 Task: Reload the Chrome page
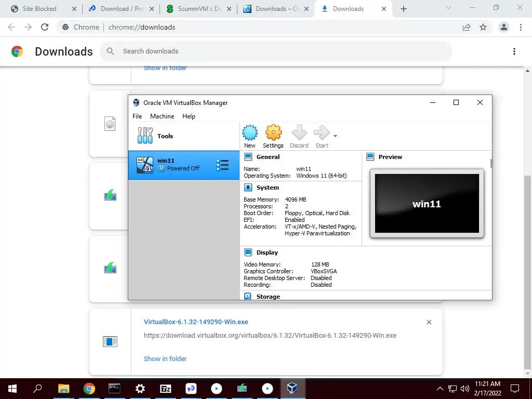click(x=45, y=27)
